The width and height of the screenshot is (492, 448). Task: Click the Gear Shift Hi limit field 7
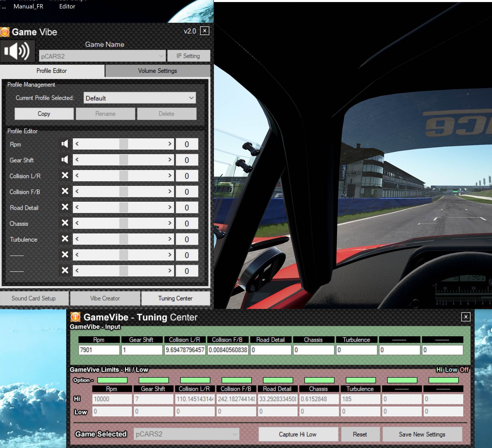153,399
